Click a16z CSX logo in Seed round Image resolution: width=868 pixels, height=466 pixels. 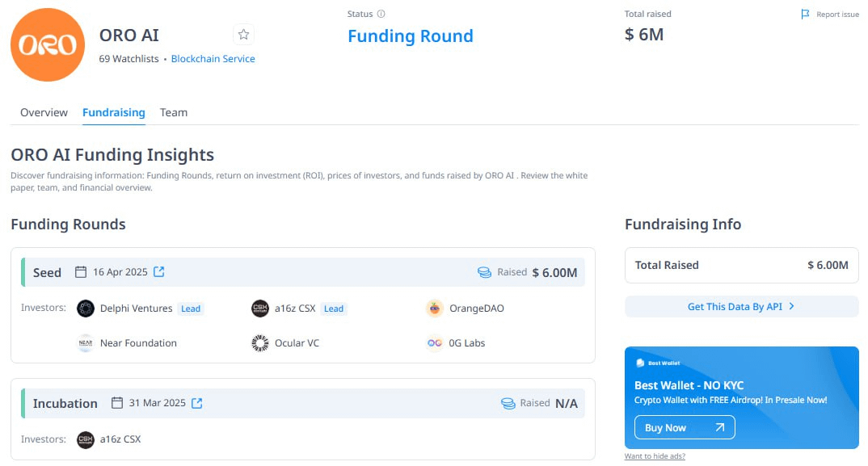(260, 309)
